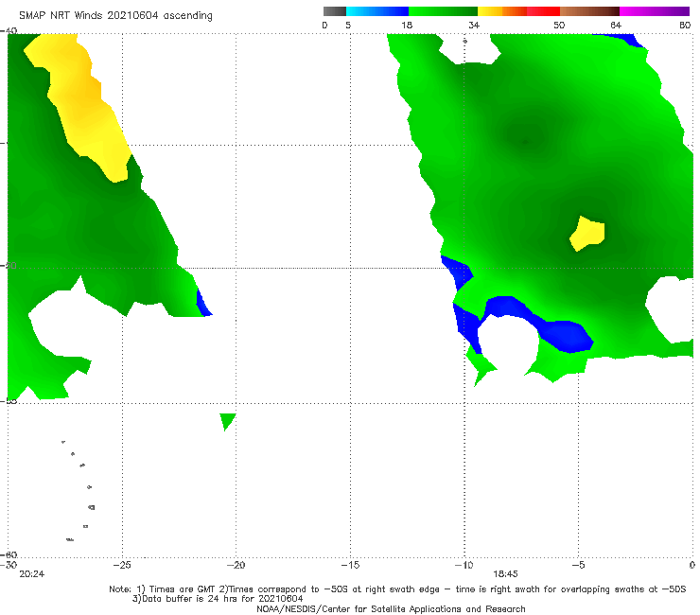Click the swath time "20:24"

point(32,574)
